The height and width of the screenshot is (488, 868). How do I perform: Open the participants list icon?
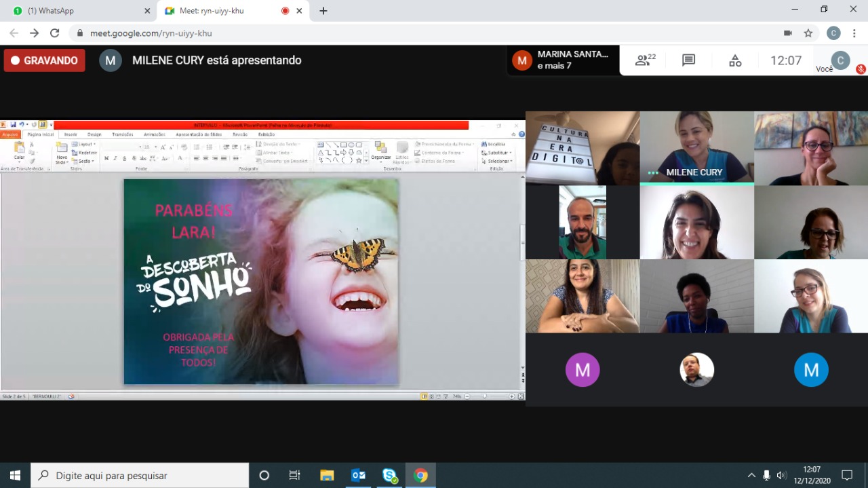(644, 60)
